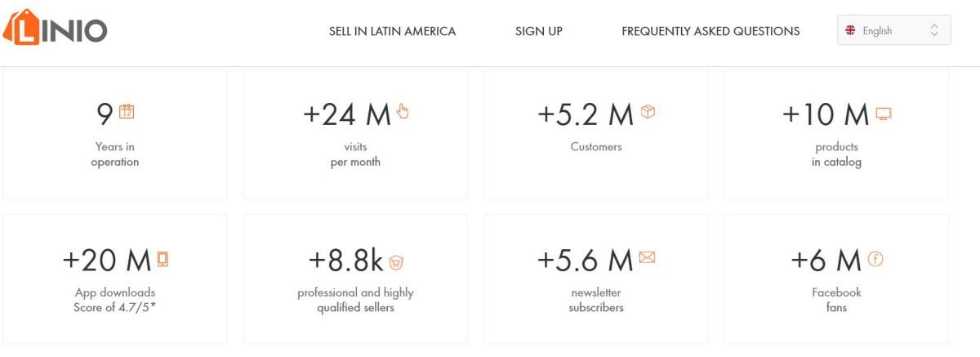Viewport: 980px width, 357px height.
Task: Open Sell in Latin America menu
Action: (392, 31)
